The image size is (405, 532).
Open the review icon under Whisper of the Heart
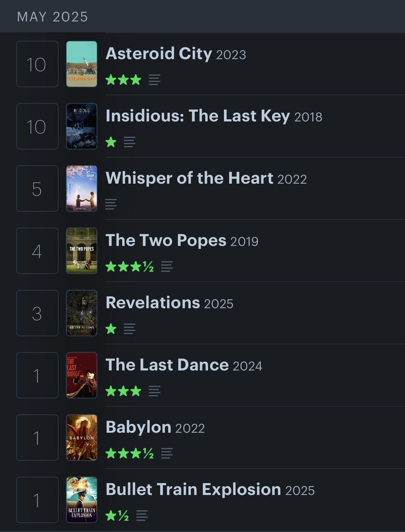pos(111,204)
